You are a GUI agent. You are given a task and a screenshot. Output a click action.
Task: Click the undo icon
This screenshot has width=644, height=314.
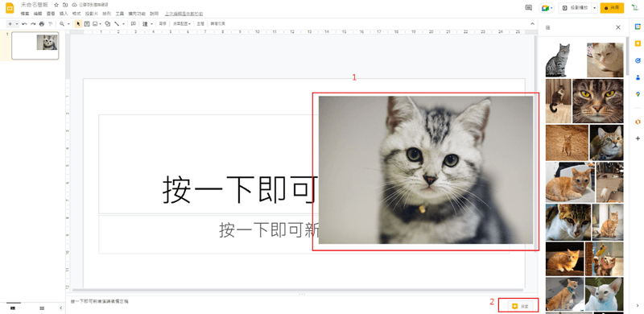pos(25,24)
